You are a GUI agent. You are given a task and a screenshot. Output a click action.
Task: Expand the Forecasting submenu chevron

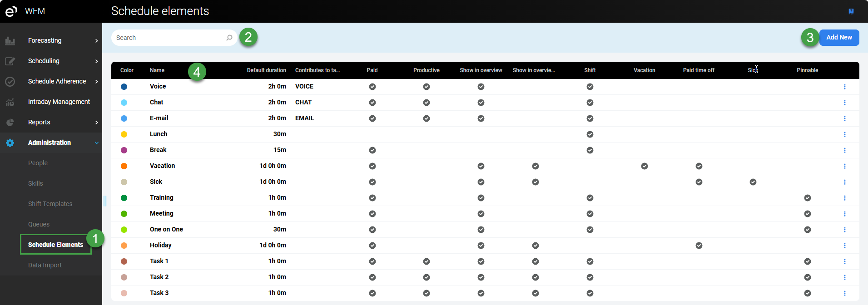coord(96,41)
